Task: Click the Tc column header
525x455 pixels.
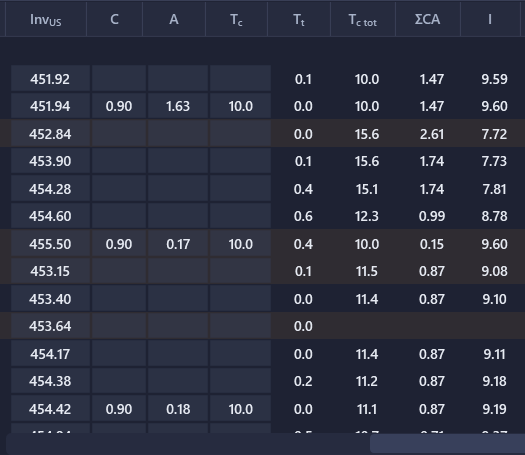Action: point(236,19)
